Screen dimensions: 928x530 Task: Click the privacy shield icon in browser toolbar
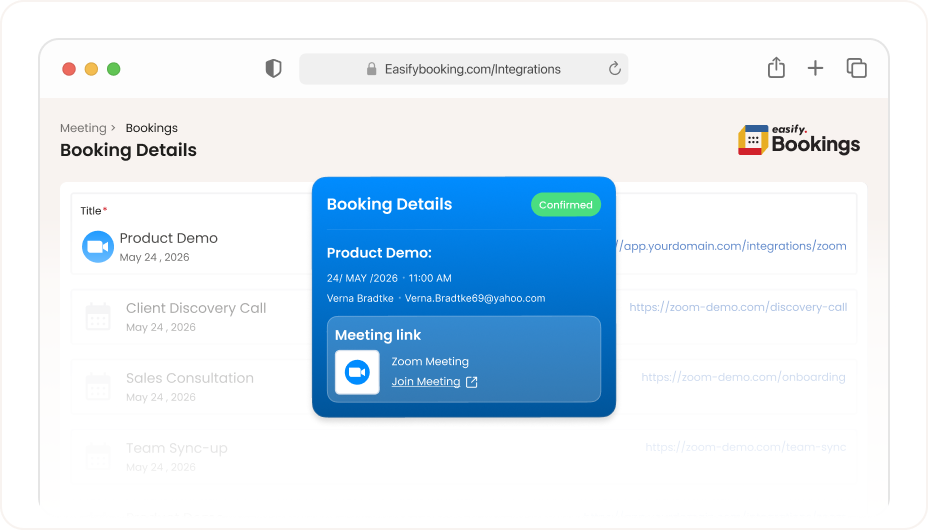click(x=273, y=69)
